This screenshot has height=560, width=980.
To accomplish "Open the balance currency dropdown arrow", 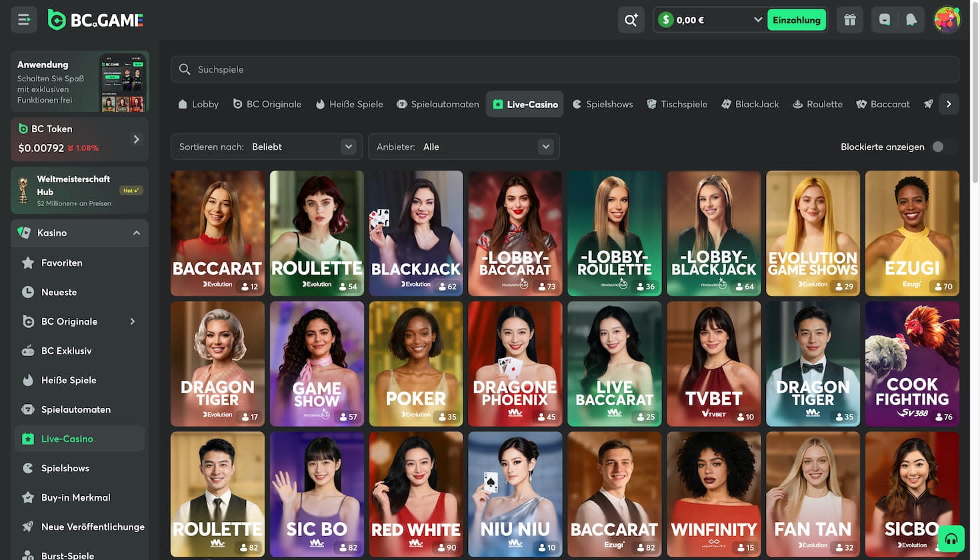I will click(757, 20).
